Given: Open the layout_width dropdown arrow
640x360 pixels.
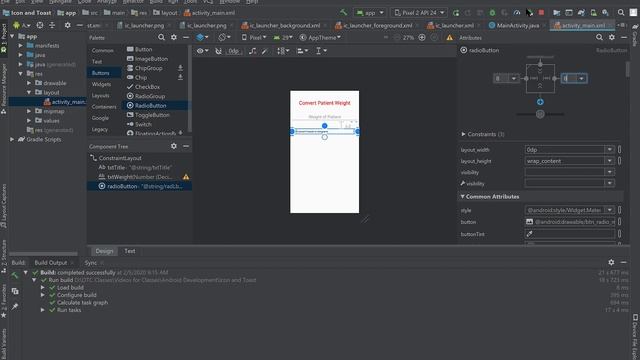Looking at the screenshot, I should 609,150.
